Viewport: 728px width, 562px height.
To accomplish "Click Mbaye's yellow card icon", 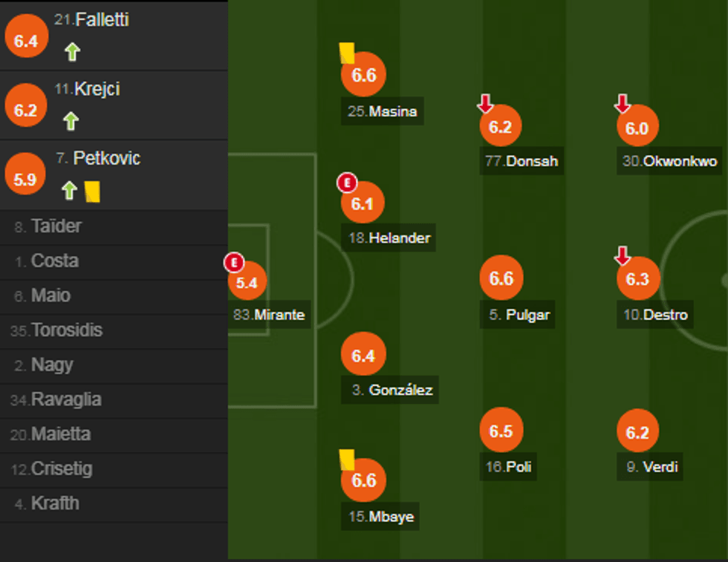I will coord(346,459).
